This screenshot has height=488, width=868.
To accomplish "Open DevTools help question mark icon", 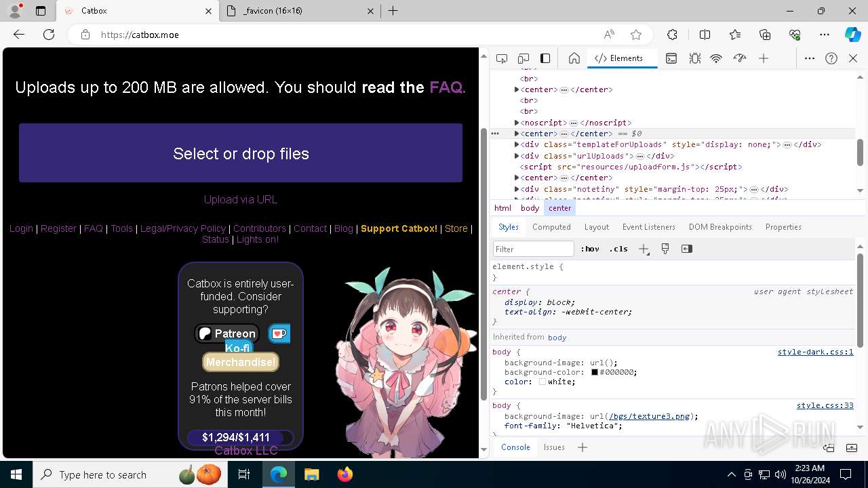I will (831, 58).
